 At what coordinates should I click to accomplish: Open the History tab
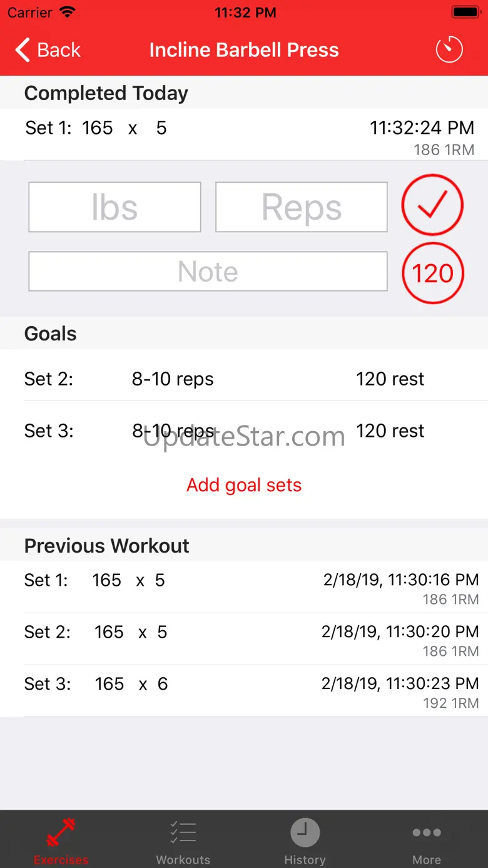pyautogui.click(x=305, y=840)
